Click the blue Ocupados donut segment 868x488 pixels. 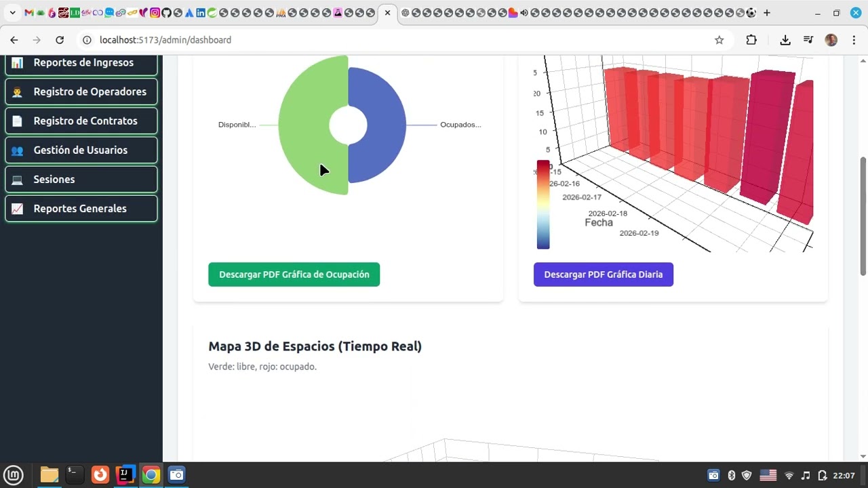385,125
